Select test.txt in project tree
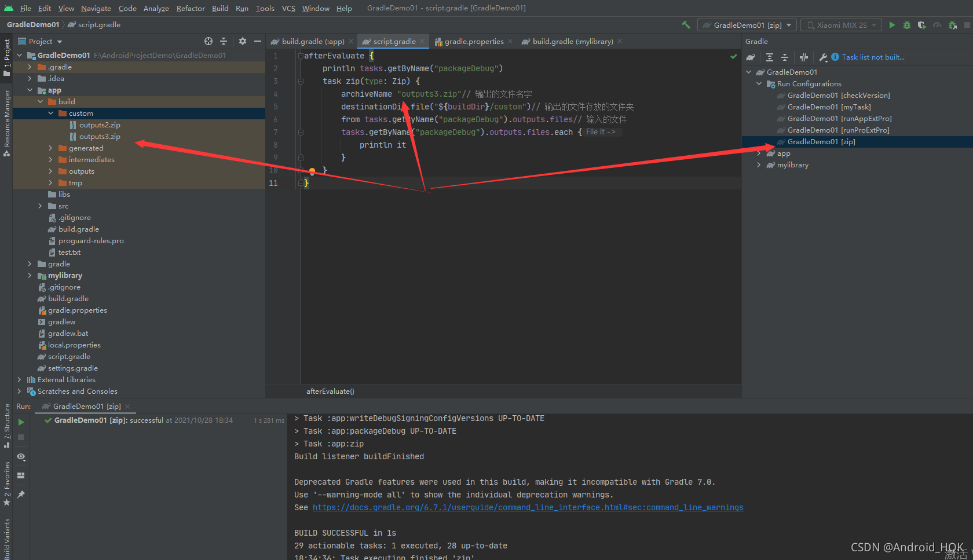 coord(69,252)
